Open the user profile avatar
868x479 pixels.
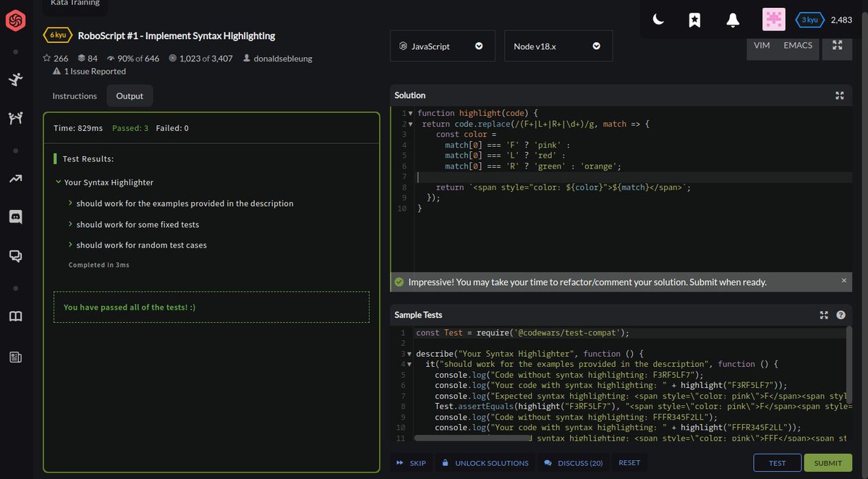[x=774, y=20]
